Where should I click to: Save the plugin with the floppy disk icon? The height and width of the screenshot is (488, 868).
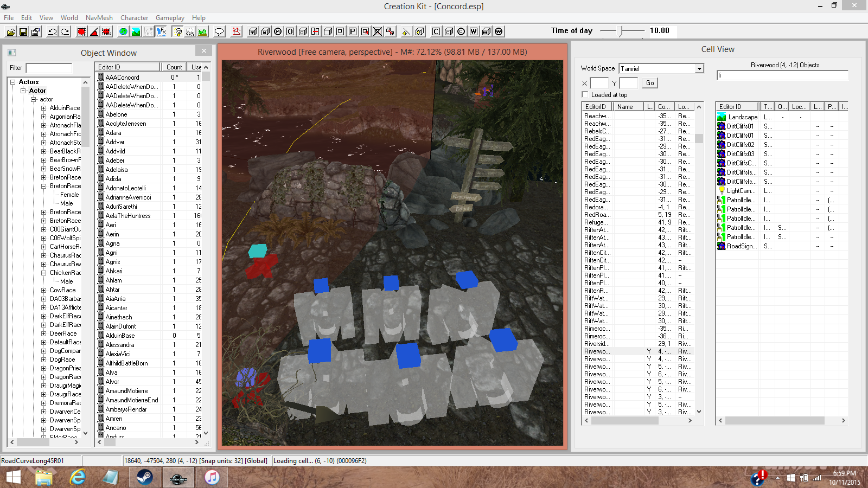[23, 31]
